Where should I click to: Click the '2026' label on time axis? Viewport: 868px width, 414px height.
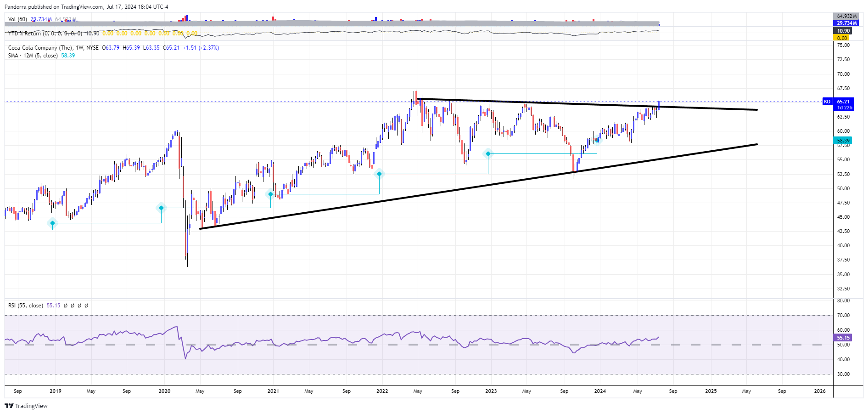point(819,391)
